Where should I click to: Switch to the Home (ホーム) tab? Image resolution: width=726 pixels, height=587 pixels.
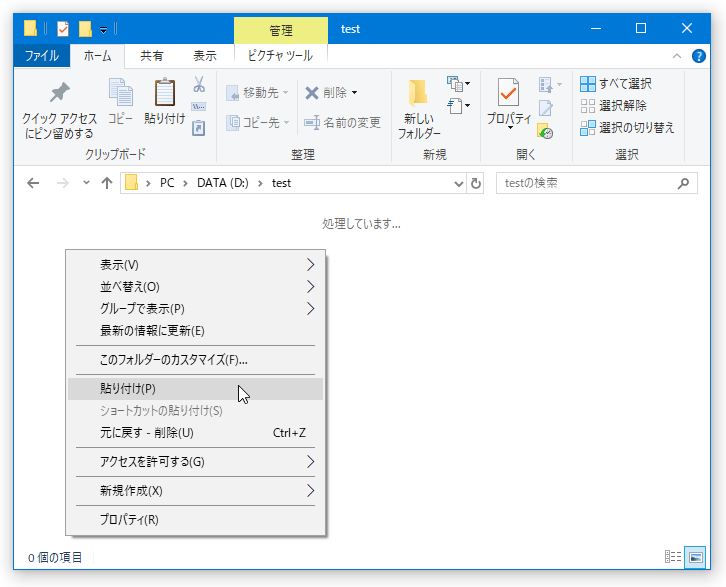coord(97,56)
